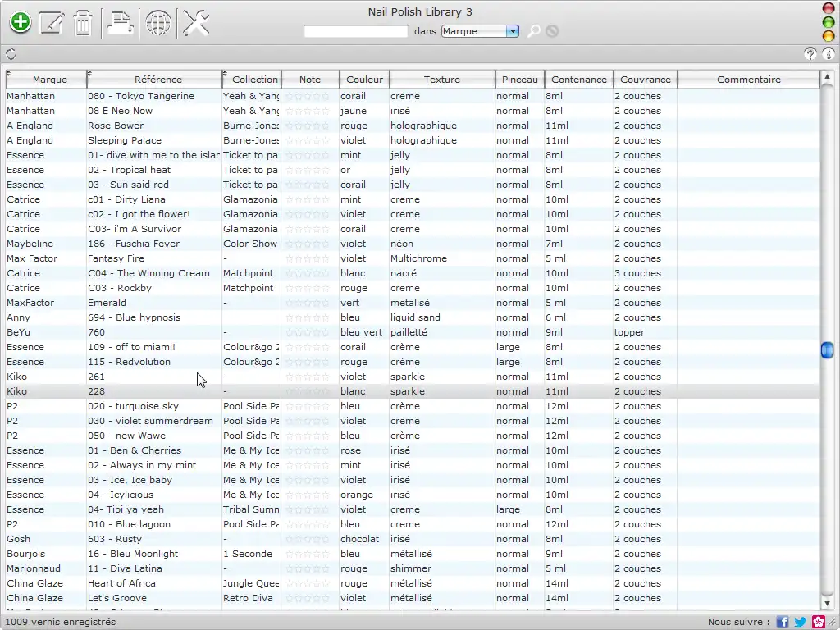Sort by the Couleur column header
840x630 pixels.
[x=364, y=80]
